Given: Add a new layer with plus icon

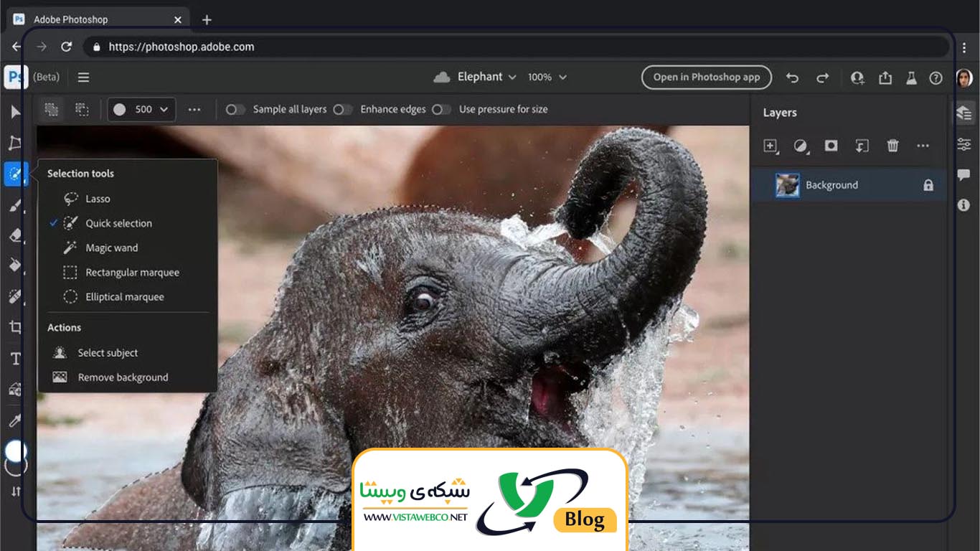Looking at the screenshot, I should [x=770, y=146].
